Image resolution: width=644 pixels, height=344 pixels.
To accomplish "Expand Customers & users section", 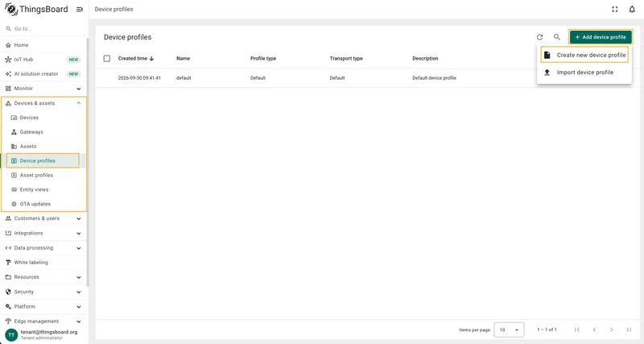I will (44, 218).
